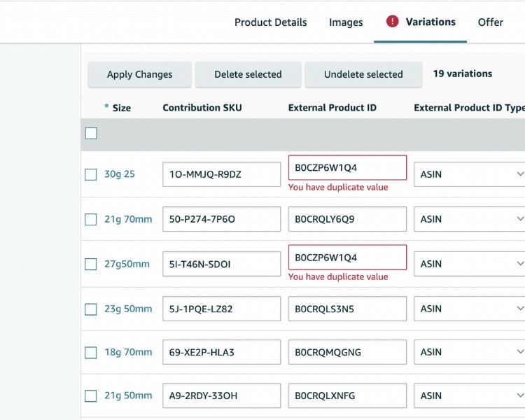The width and height of the screenshot is (525, 420).
Task: Tick the 18g 70mm row checkbox
Action: [91, 352]
